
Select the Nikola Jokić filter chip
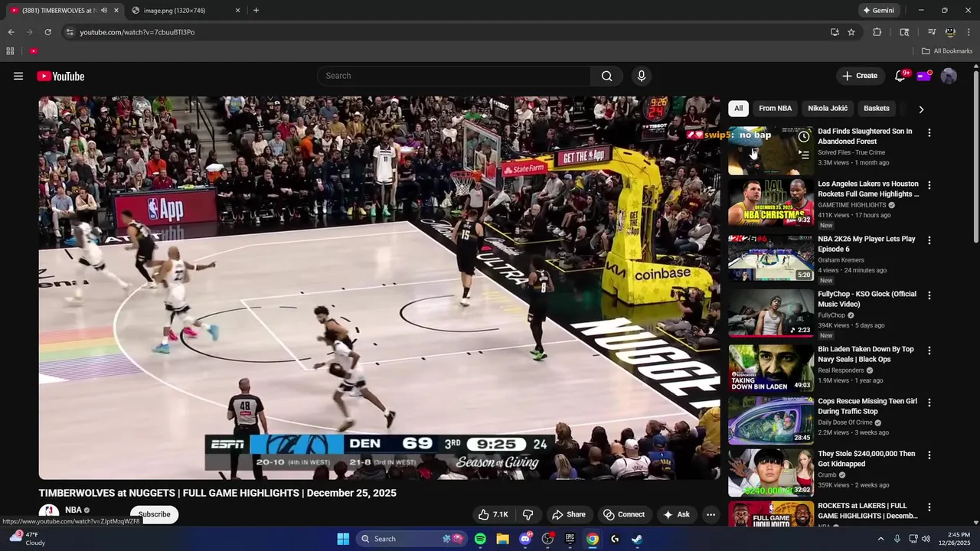(x=828, y=108)
